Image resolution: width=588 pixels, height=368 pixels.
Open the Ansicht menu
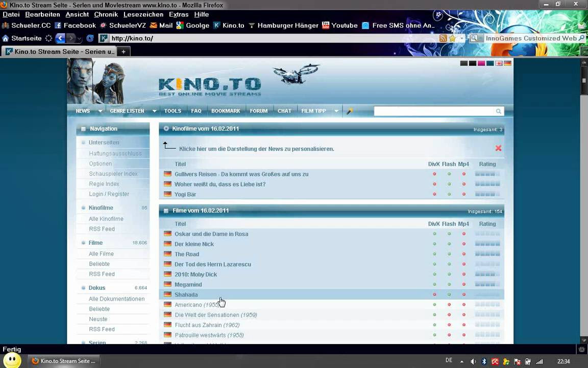click(x=77, y=15)
